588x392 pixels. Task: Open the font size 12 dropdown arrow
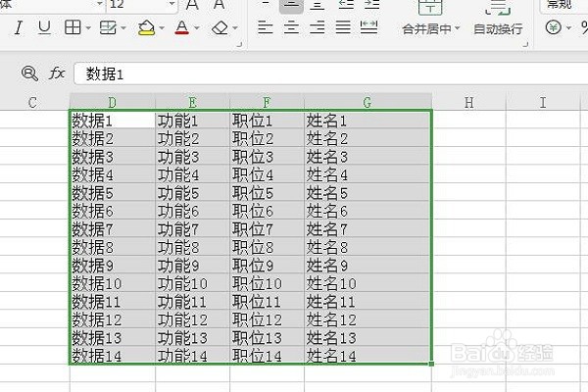tap(171, 4)
